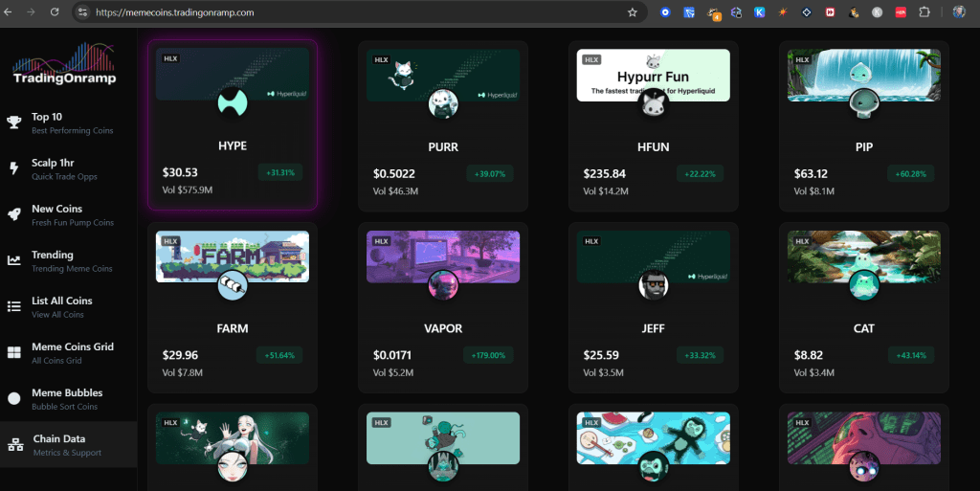The image size is (980, 491).
Task: Click the CAT jungle stream banner
Action: tap(864, 257)
